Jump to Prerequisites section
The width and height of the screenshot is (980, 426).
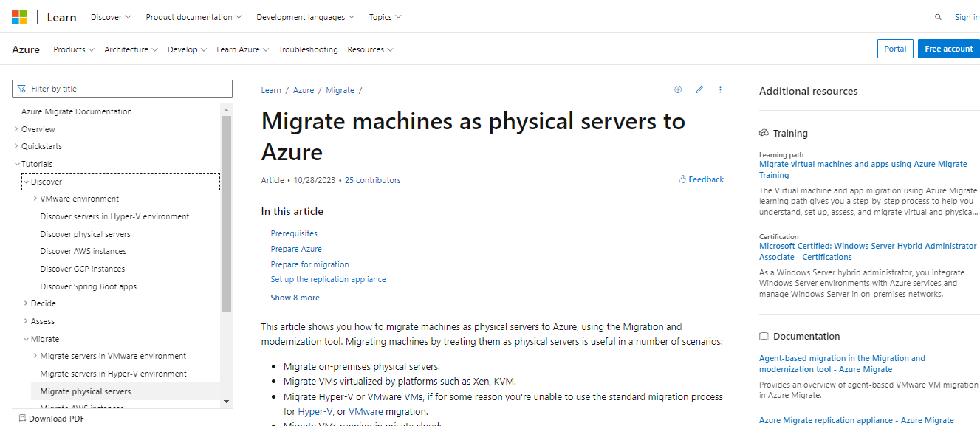294,233
